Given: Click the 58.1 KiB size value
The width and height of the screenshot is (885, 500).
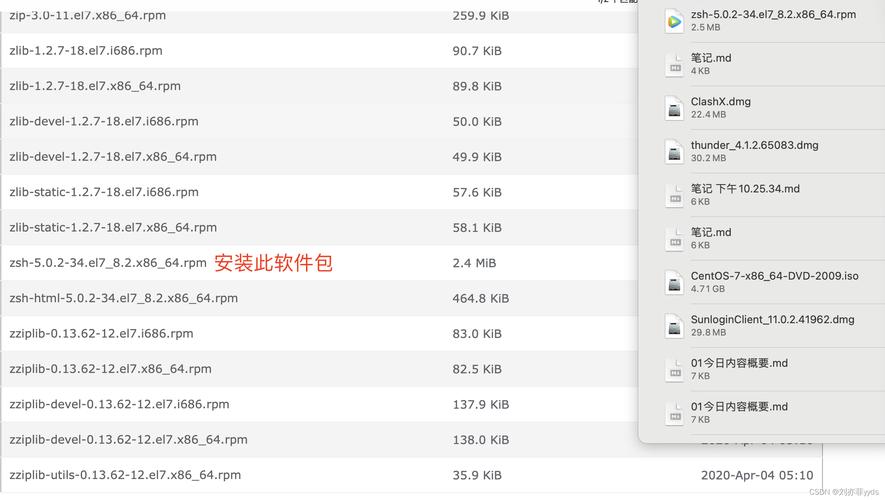Looking at the screenshot, I should (x=477, y=227).
